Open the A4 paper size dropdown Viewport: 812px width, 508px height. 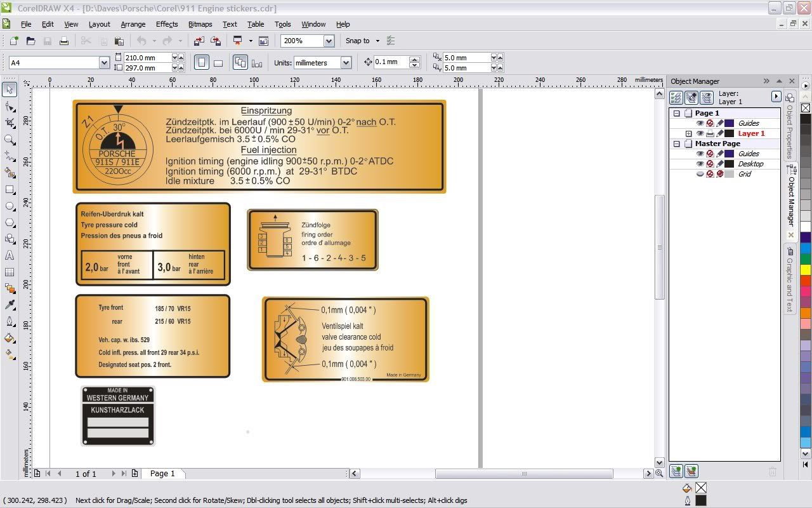[x=104, y=62]
